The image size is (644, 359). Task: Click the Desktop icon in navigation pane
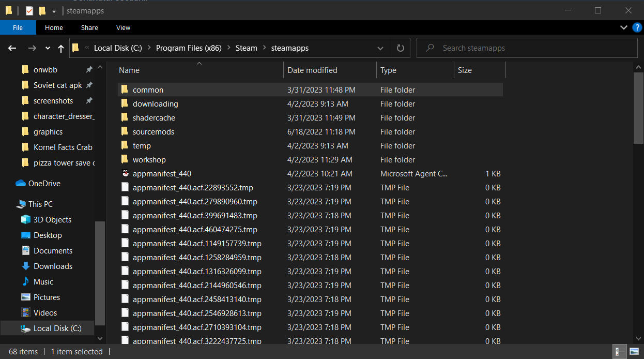(x=25, y=235)
